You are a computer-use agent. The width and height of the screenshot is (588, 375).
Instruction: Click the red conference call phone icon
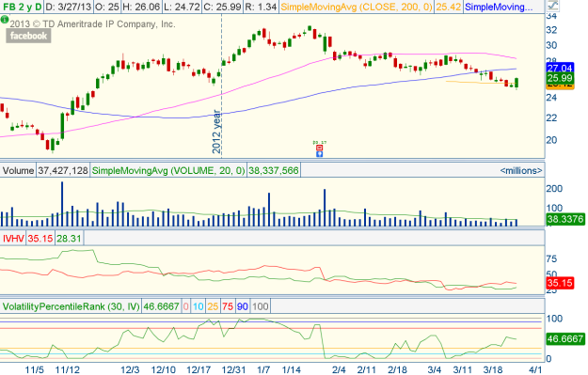point(320,148)
